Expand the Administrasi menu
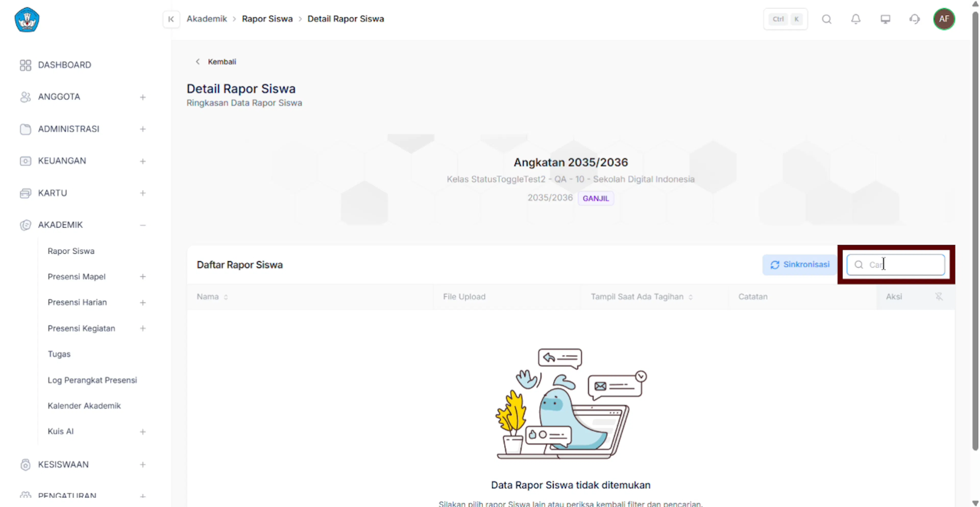 pos(143,129)
